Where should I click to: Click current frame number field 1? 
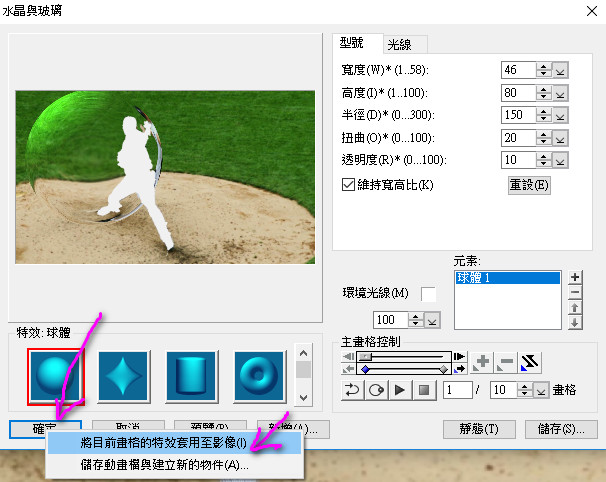click(458, 390)
